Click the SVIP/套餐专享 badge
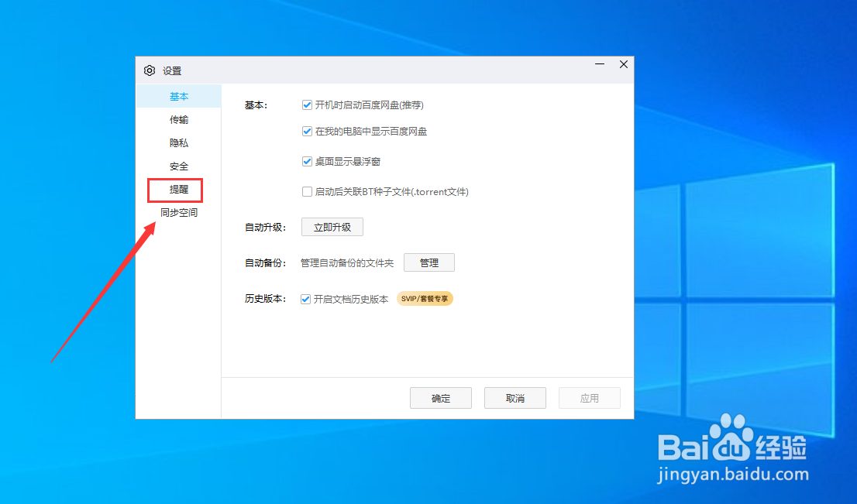The width and height of the screenshot is (857, 504). (x=425, y=299)
